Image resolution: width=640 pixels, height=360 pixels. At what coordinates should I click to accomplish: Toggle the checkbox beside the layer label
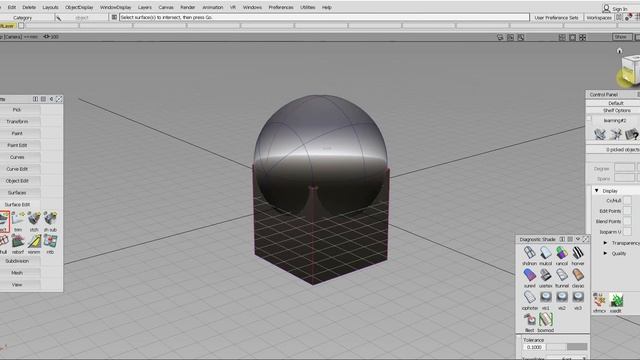[x=21, y=26]
